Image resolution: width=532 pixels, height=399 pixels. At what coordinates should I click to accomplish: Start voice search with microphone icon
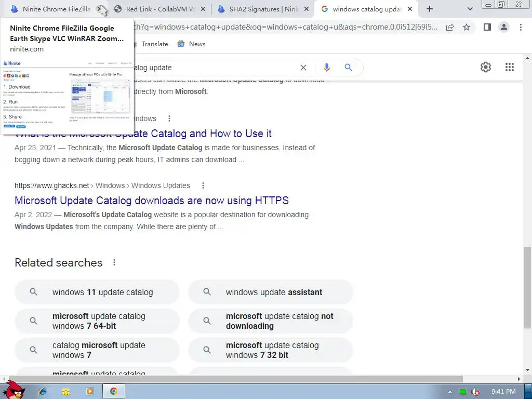point(326,68)
